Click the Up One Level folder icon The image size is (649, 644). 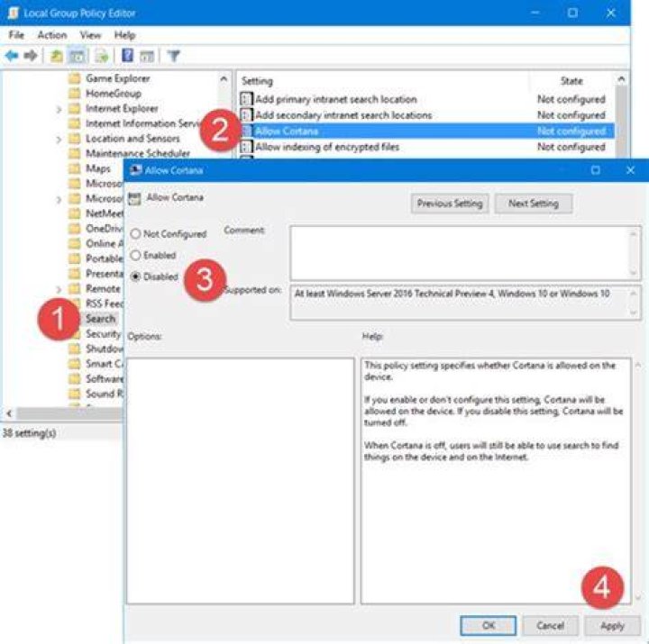click(56, 56)
